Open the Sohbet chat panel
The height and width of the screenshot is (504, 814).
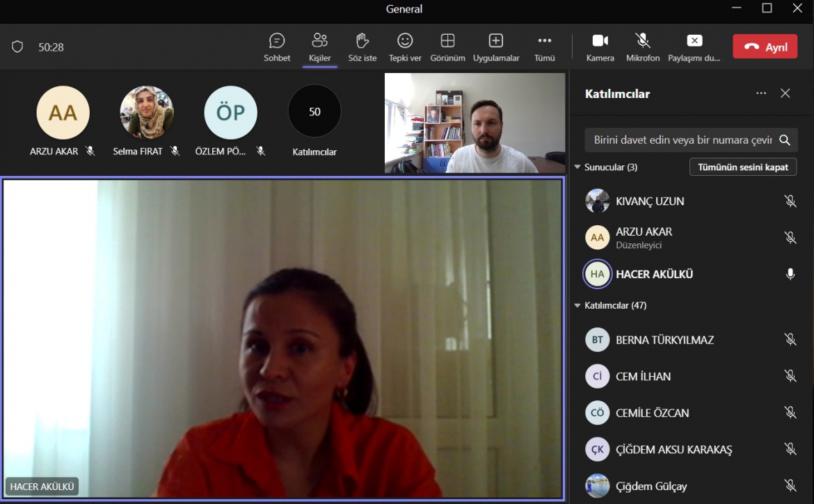(x=277, y=47)
